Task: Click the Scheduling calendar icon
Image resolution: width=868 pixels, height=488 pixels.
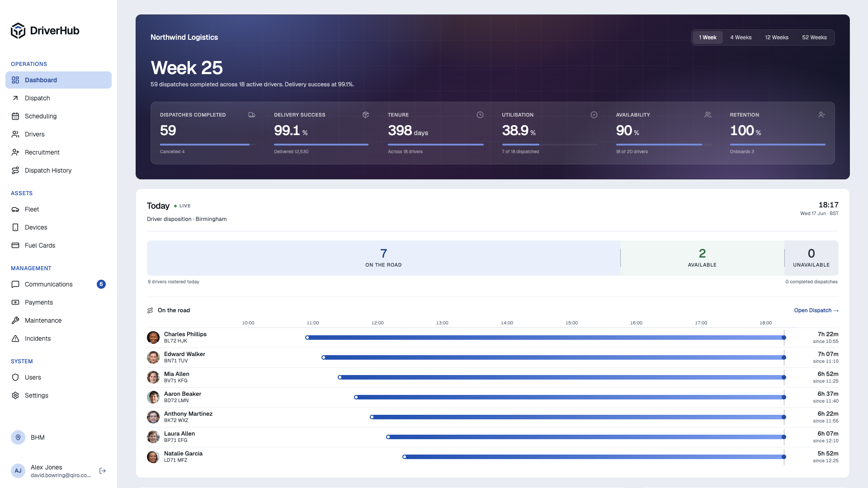Action: click(x=15, y=116)
